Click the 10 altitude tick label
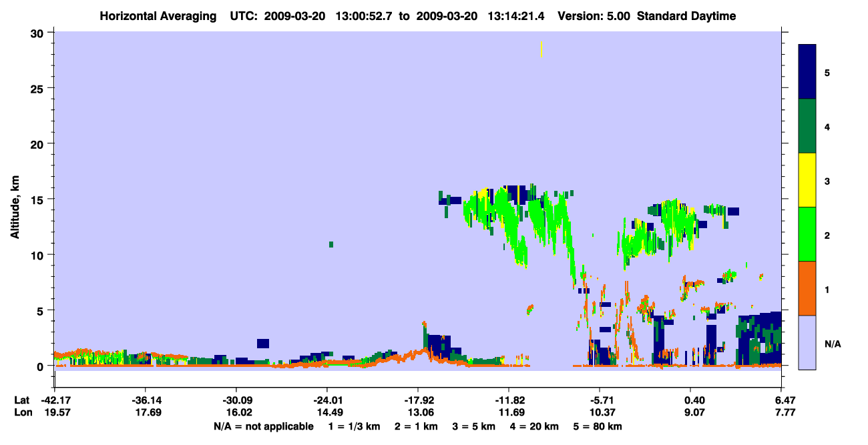Image resolution: width=868 pixels, height=445 pixels. [x=39, y=255]
